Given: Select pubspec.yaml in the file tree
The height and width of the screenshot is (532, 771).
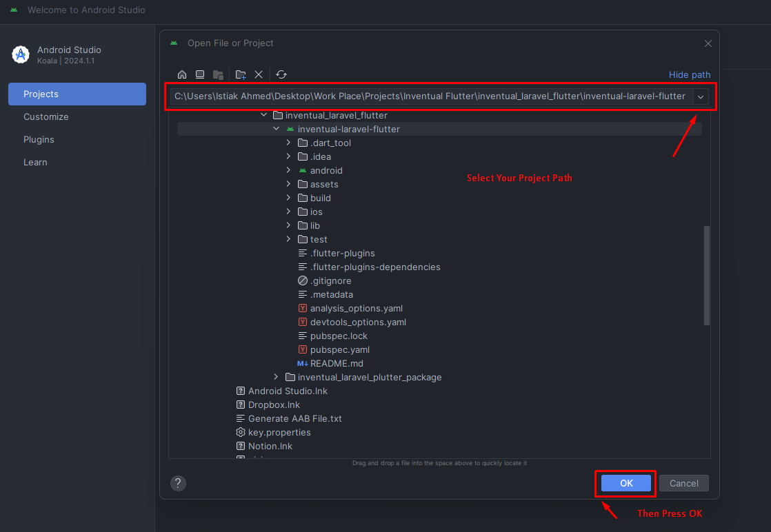Looking at the screenshot, I should pyautogui.click(x=339, y=349).
